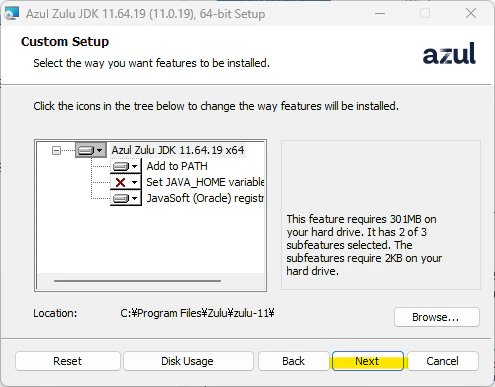Click the Reset button
The height and width of the screenshot is (387, 495).
tap(68, 361)
